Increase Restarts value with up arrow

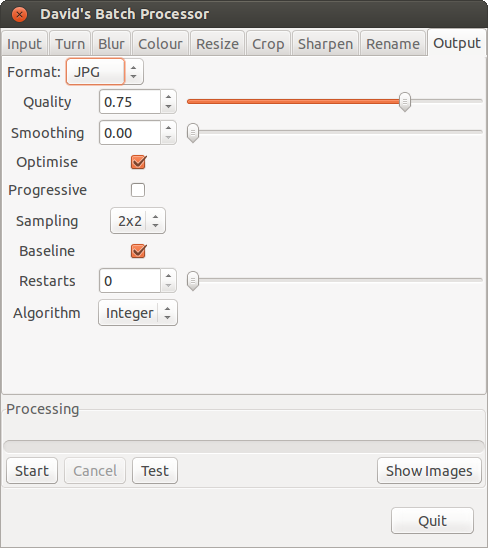coord(168,276)
